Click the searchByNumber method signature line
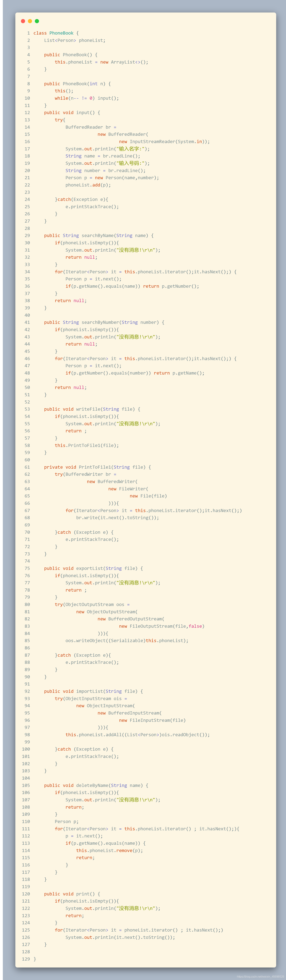Viewport: 286px width, 980px height. [x=104, y=322]
